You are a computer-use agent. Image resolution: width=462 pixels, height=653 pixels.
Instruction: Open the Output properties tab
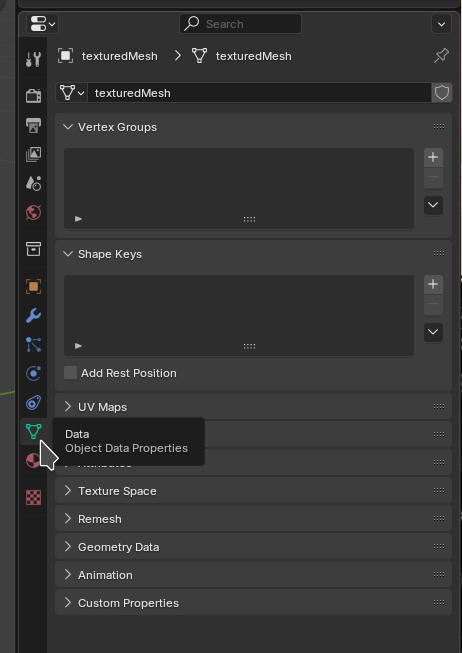click(33, 125)
